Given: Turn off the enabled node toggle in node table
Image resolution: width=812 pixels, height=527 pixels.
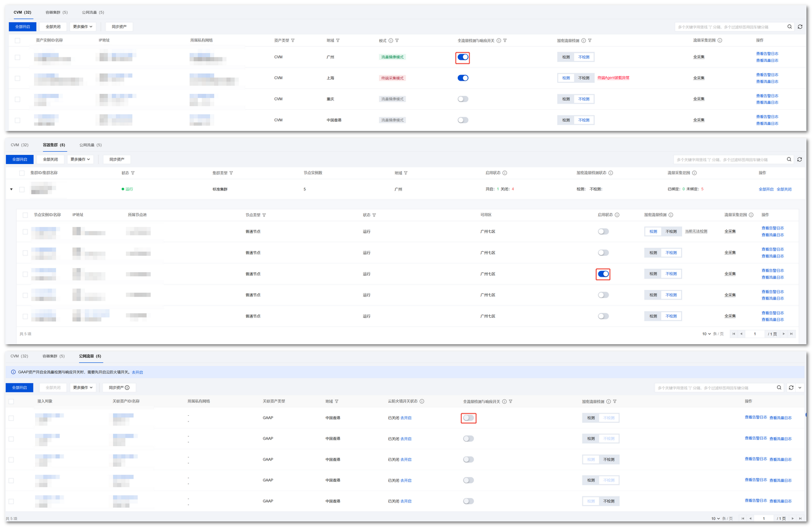Looking at the screenshot, I should pos(603,274).
